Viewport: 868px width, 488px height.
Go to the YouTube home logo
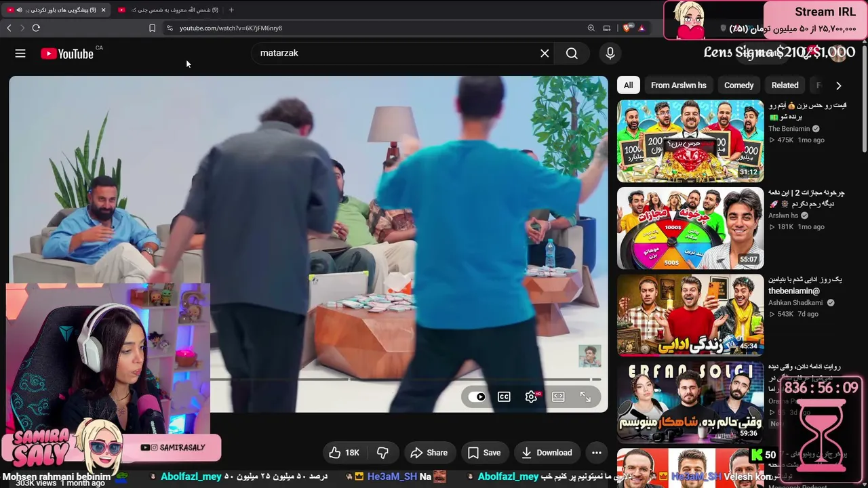(x=66, y=54)
